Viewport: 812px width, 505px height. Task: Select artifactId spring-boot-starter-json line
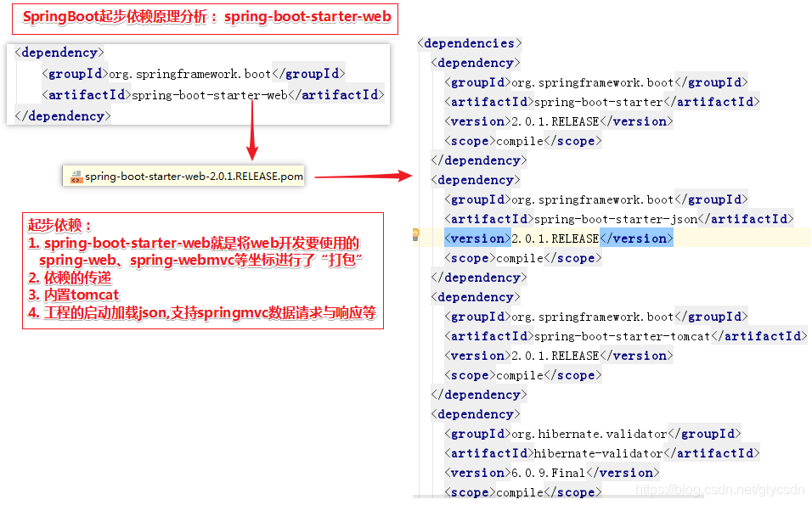tap(619, 219)
